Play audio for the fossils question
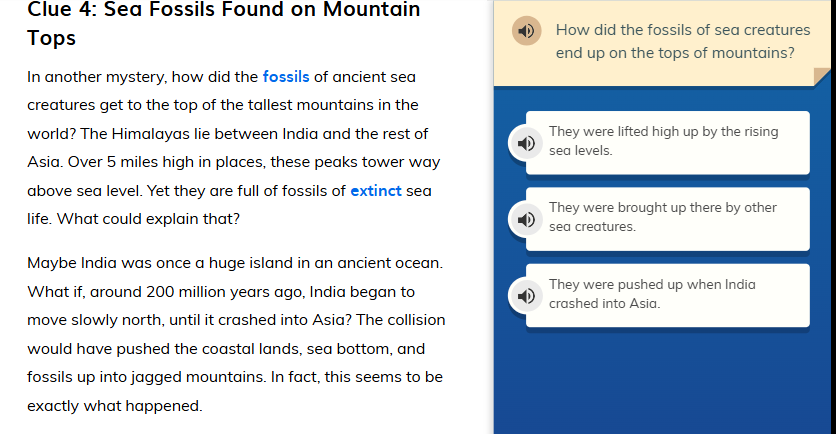The height and width of the screenshot is (434, 836). pos(526,31)
